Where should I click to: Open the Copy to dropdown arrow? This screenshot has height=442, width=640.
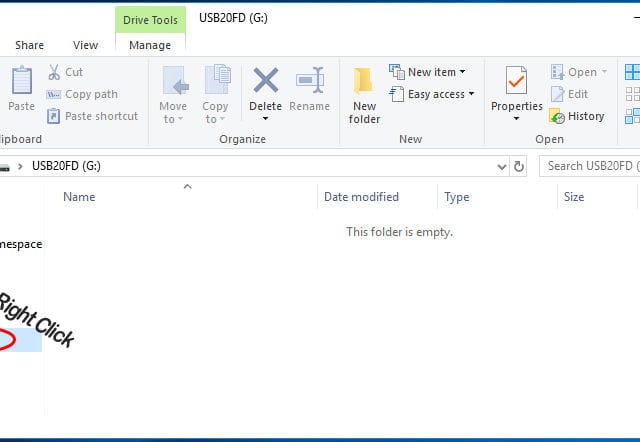[x=222, y=119]
